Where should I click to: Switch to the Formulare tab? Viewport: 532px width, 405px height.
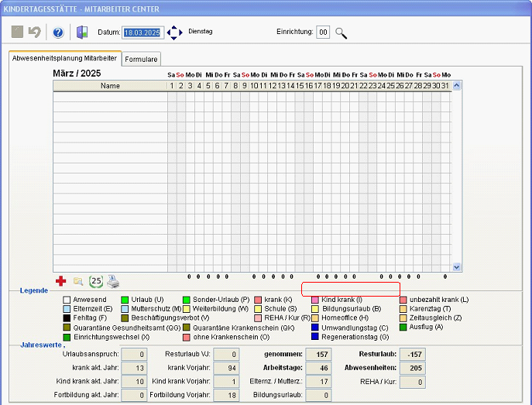pos(142,59)
